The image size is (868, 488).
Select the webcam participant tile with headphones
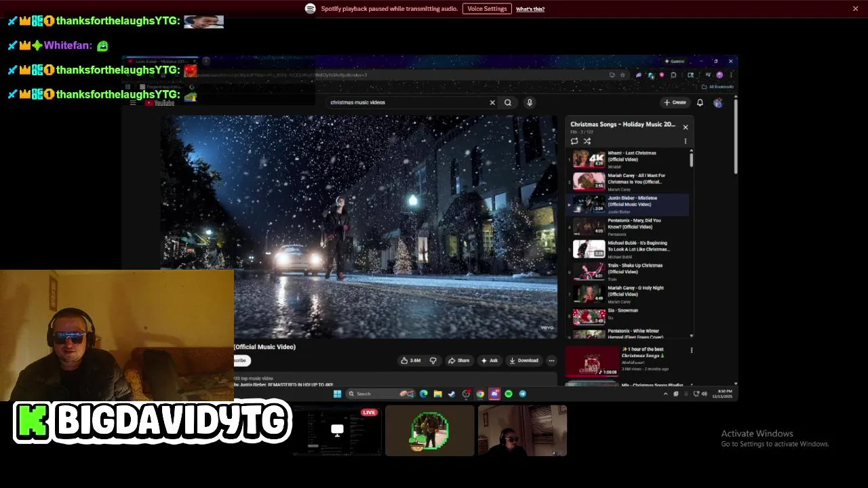point(522,430)
